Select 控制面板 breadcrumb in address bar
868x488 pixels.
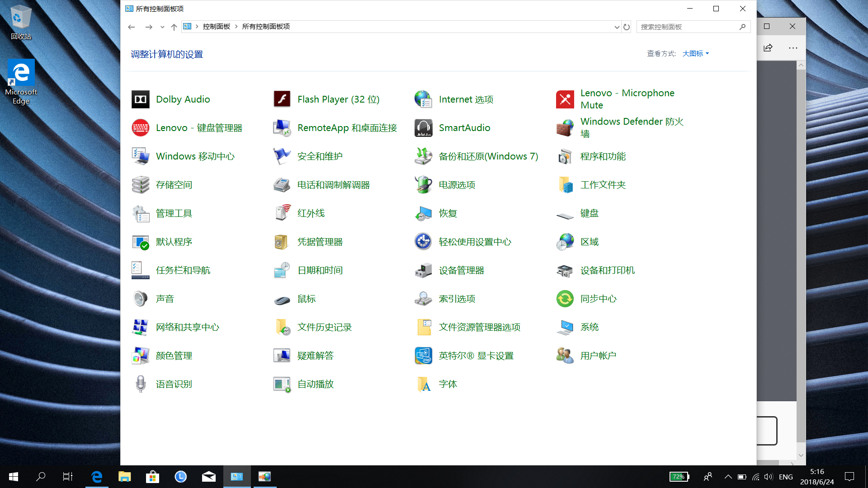click(217, 27)
